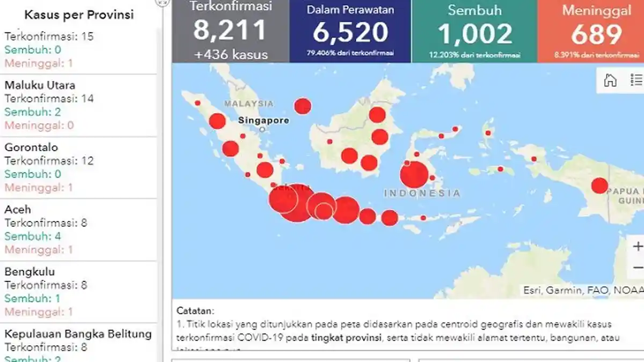Select the Kepulauan Bangka Belitung entry
644x362 pixels.
click(78, 343)
